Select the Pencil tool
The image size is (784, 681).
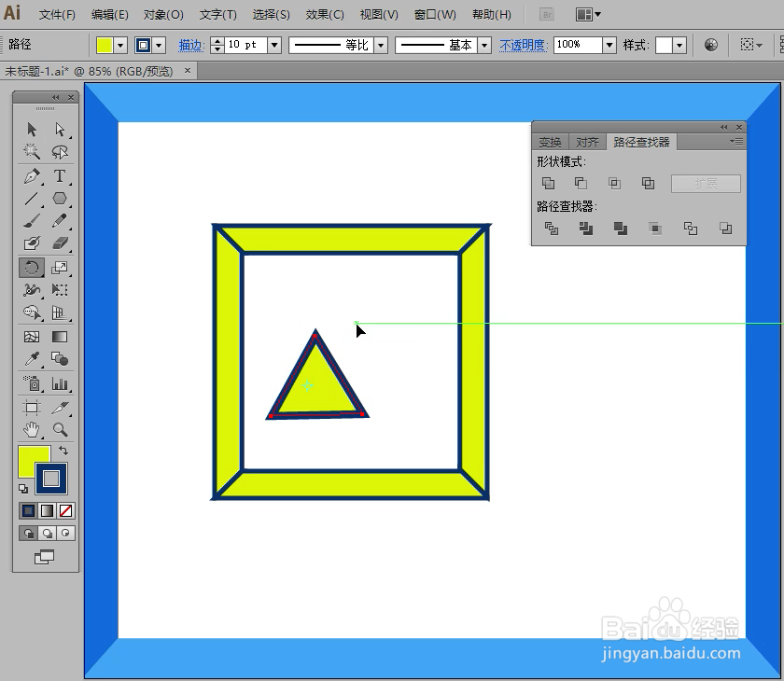pyautogui.click(x=60, y=220)
